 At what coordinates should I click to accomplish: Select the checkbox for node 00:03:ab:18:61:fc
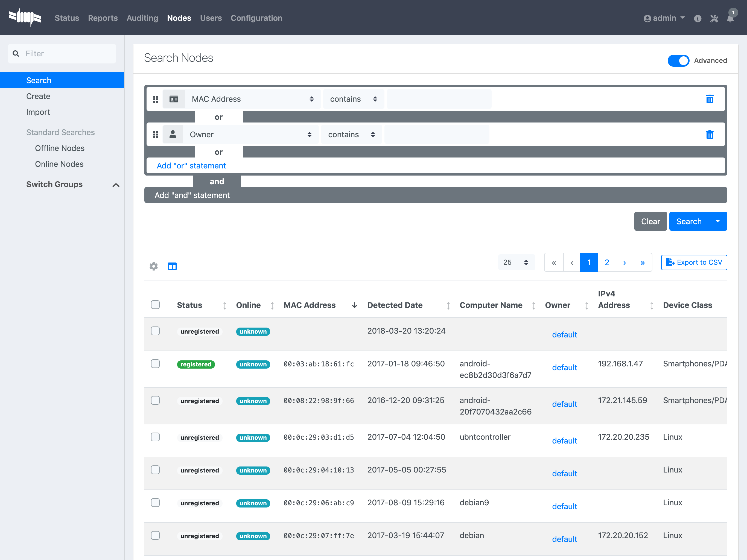click(x=155, y=364)
